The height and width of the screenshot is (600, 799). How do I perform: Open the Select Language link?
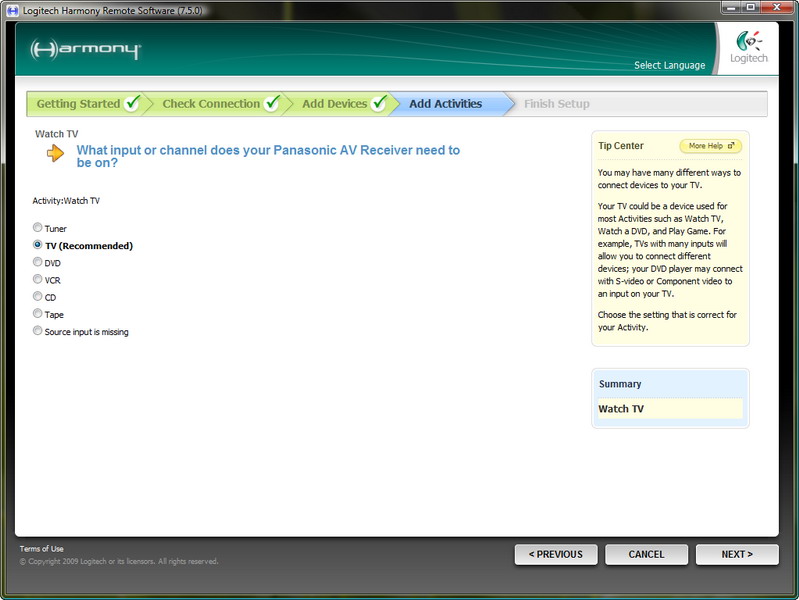coord(669,66)
